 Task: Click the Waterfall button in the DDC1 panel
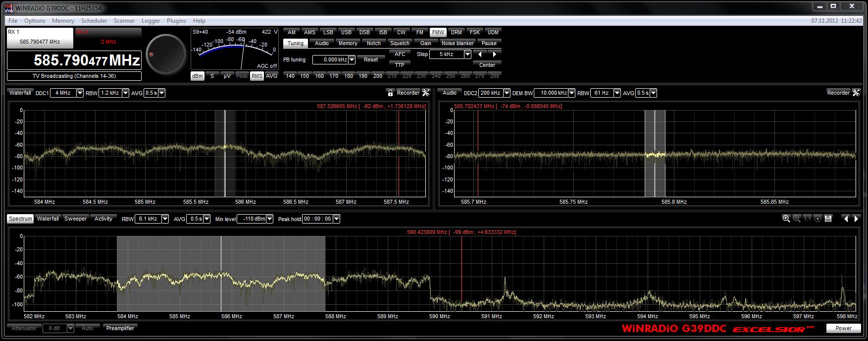tap(20, 93)
